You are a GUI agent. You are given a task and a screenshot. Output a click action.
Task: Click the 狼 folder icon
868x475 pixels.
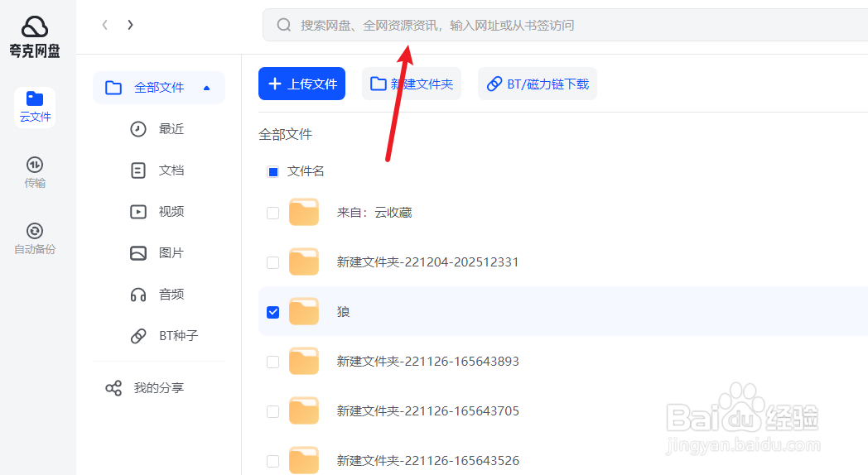pos(304,312)
